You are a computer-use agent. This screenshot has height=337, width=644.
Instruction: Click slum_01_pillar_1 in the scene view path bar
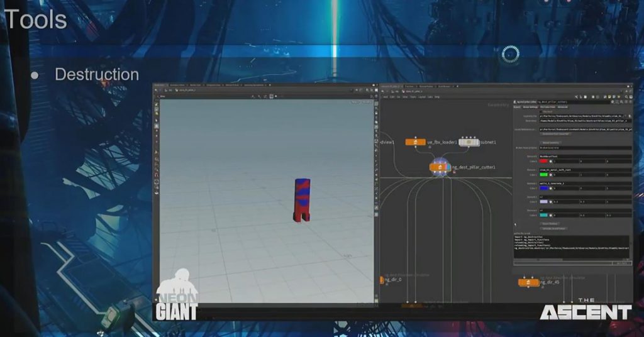[x=187, y=91]
